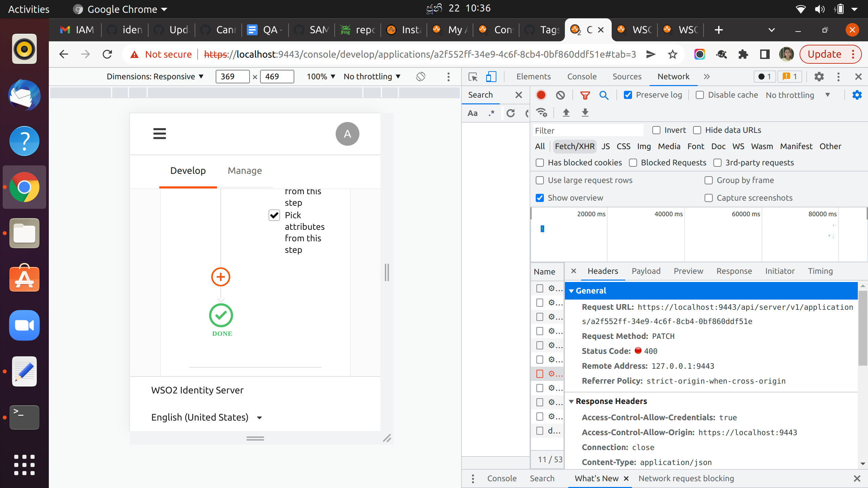The image size is (868, 488).
Task: Collapse the General headers section
Action: pos(572,291)
